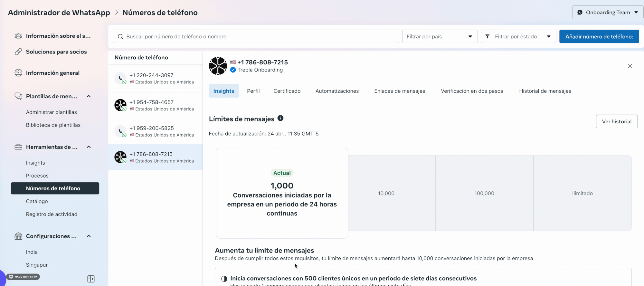This screenshot has height=286, width=644.
Task: Select the 10,000 message limit tier
Action: click(x=386, y=193)
